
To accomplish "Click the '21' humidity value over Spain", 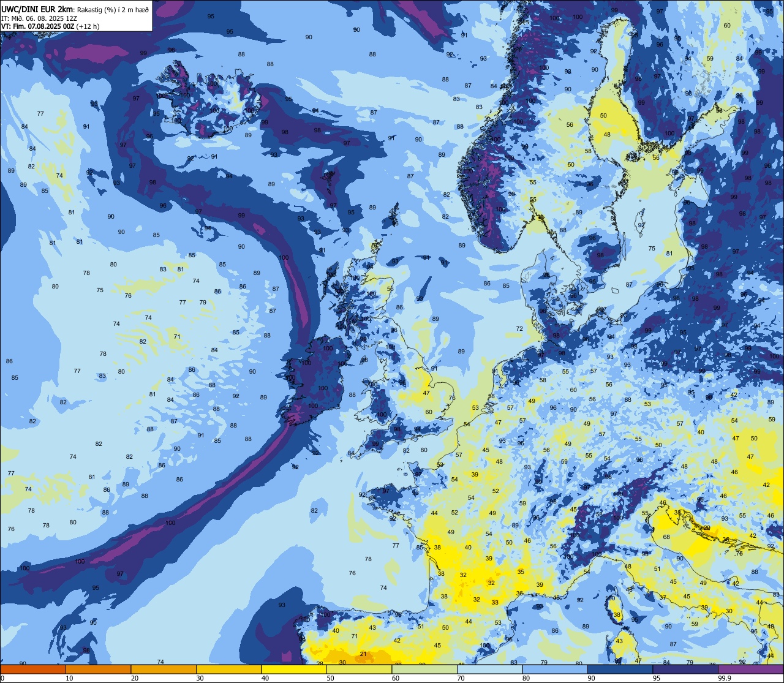I will pos(363,654).
